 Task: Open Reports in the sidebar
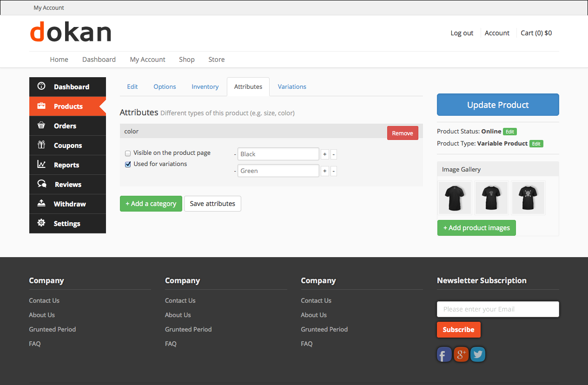click(x=67, y=165)
